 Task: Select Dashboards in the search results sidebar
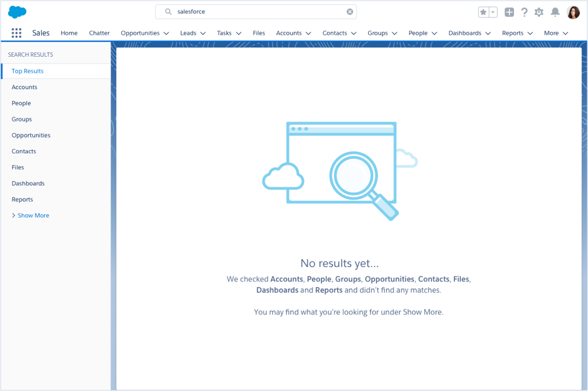tap(27, 183)
